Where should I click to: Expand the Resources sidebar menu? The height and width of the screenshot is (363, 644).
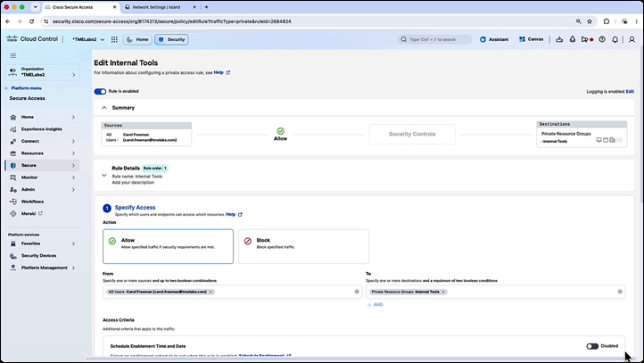73,153
